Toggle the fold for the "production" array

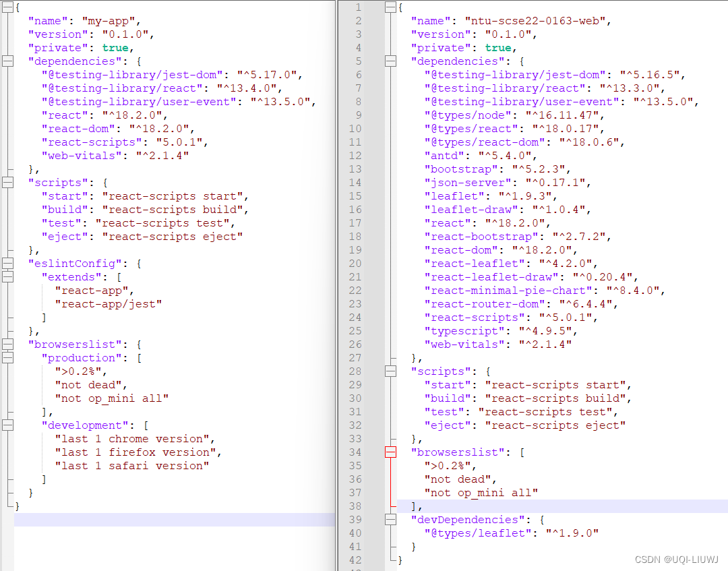[x=7, y=357]
